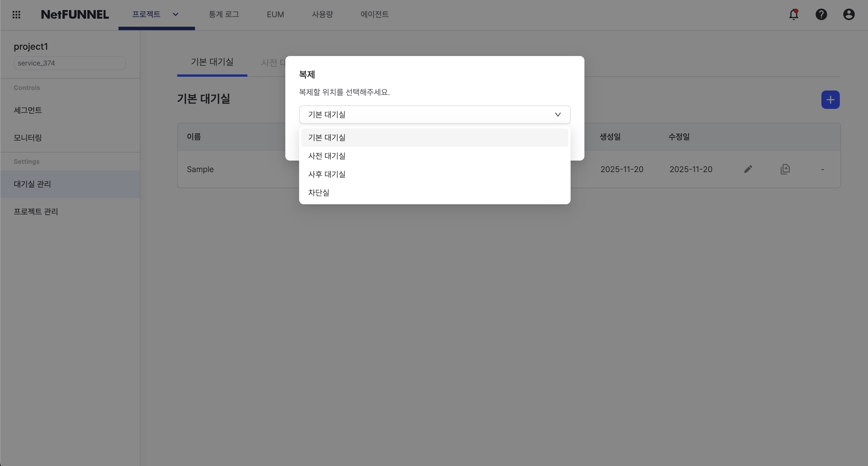Navigate to 세그먼트 in the sidebar
The image size is (868, 466).
pos(28,110)
